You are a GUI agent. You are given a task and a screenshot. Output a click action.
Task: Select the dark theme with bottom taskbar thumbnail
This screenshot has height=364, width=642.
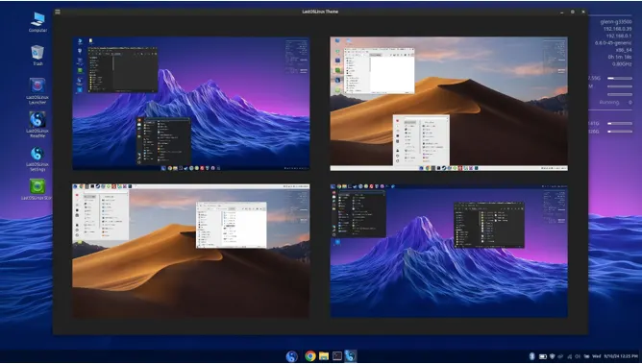(x=191, y=104)
